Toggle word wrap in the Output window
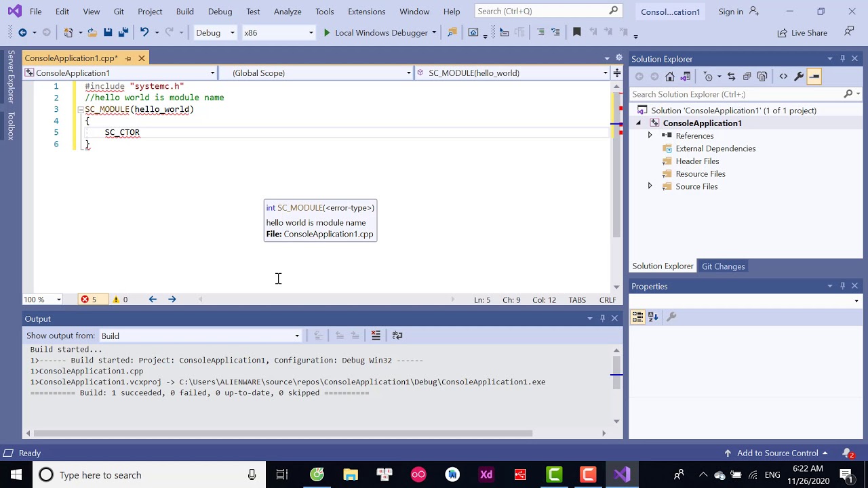This screenshot has width=868, height=488. click(x=397, y=335)
